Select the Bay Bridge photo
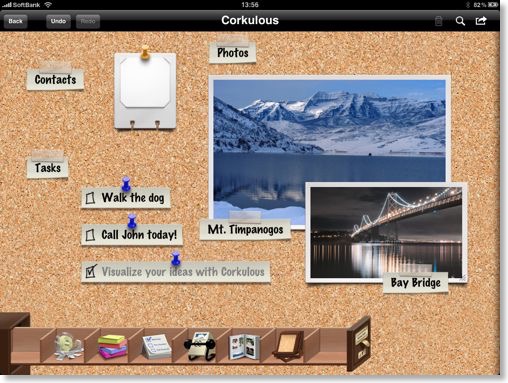 (386, 232)
